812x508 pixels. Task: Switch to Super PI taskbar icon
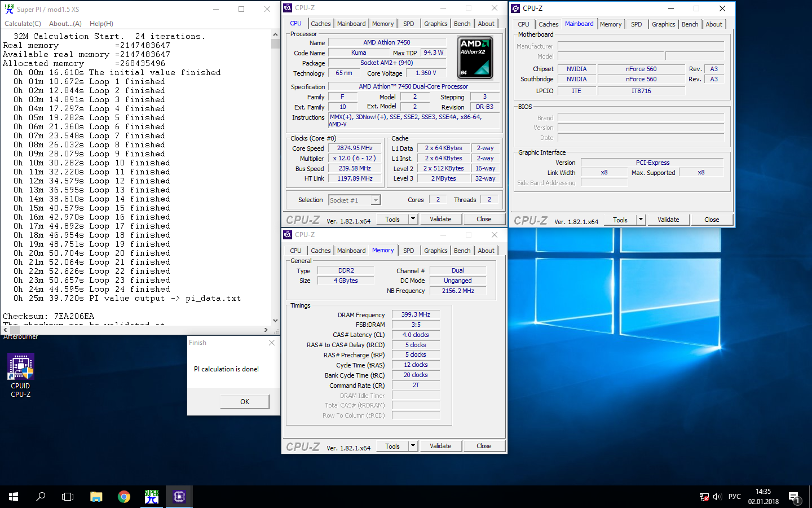pos(152,497)
